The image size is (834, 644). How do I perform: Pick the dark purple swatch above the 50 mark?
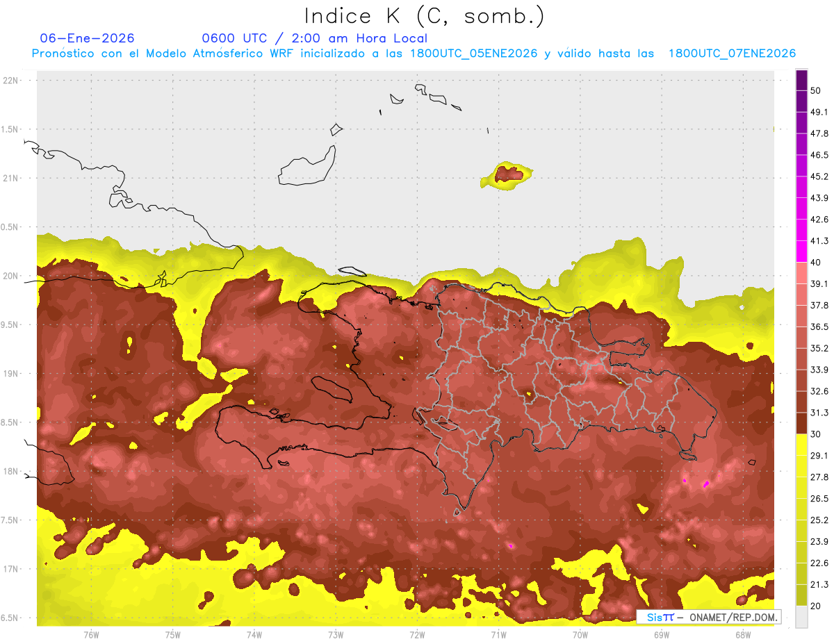(x=801, y=80)
